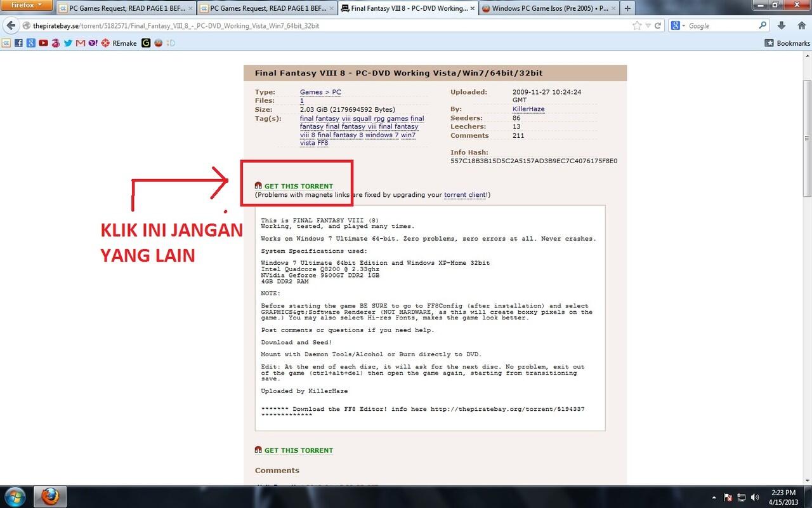812x508 pixels.
Task: Open the Downloads arrow icon
Action: click(782, 25)
